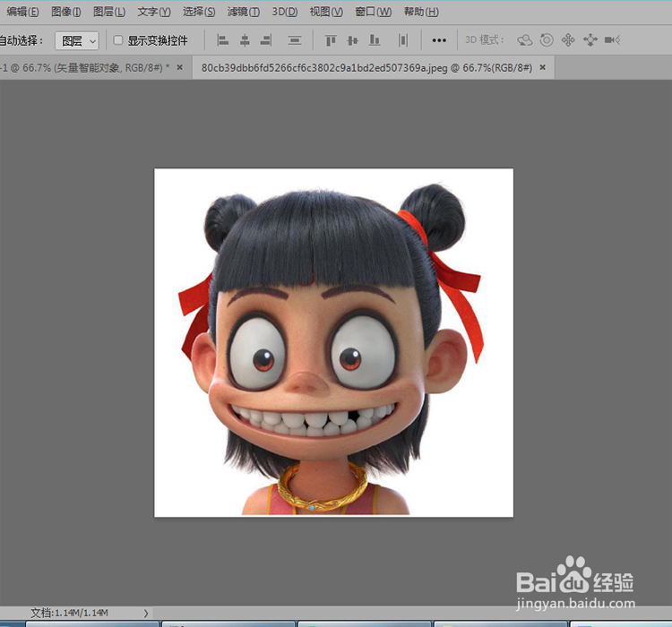Select the 3D pan camera icon
The height and width of the screenshot is (627, 672).
click(568, 40)
